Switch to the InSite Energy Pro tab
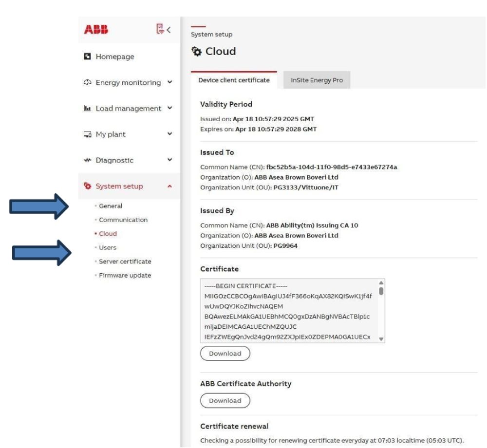 317,80
